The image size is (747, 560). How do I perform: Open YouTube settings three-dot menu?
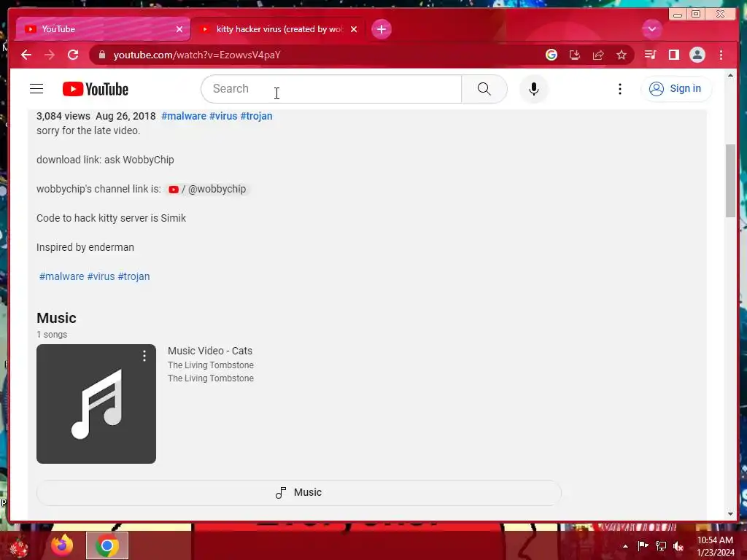point(619,88)
